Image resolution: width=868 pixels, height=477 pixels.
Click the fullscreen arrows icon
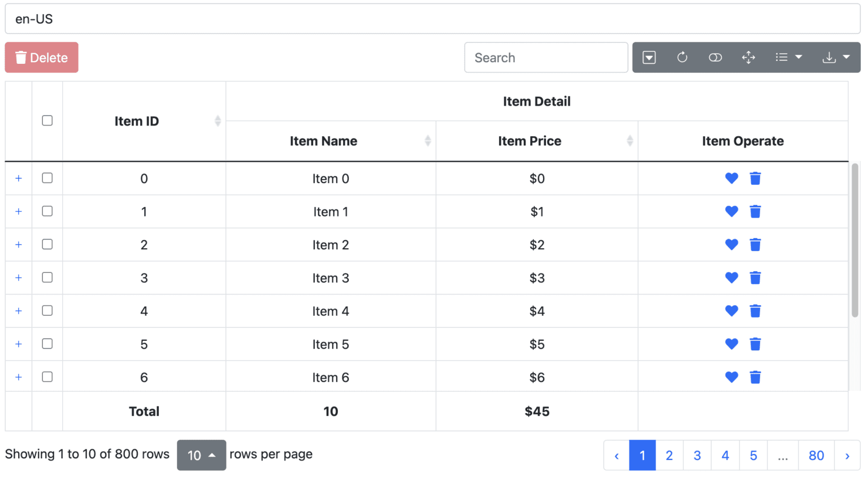[748, 57]
